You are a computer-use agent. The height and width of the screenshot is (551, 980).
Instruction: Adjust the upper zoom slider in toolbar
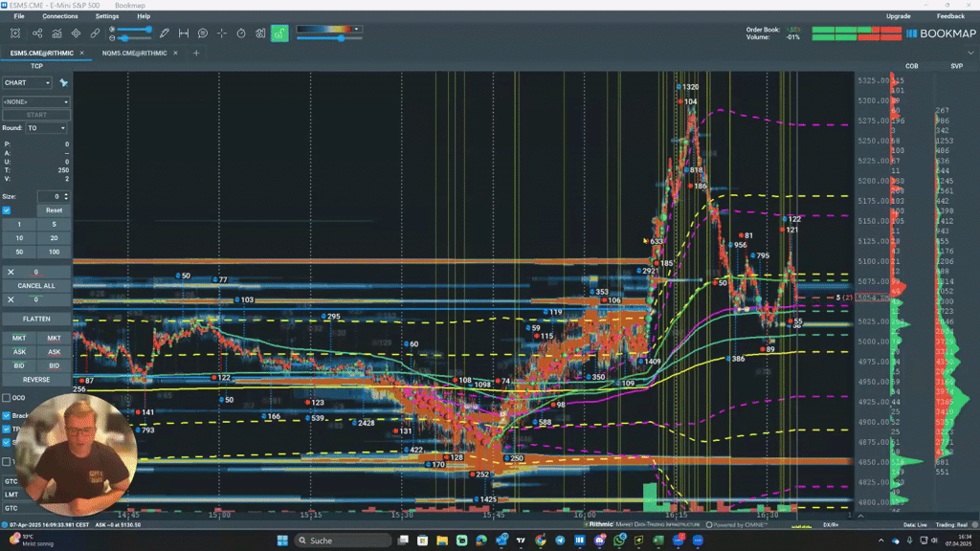pos(134,30)
